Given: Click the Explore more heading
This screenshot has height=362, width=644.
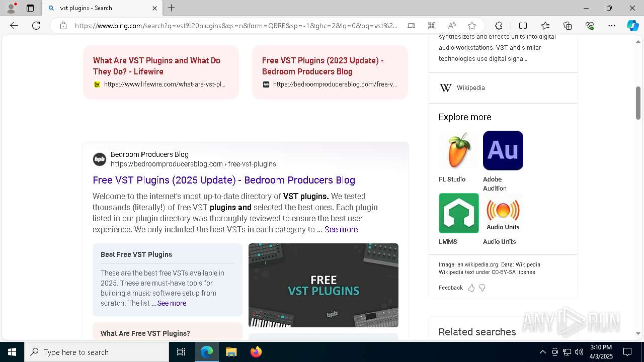Looking at the screenshot, I should [465, 117].
